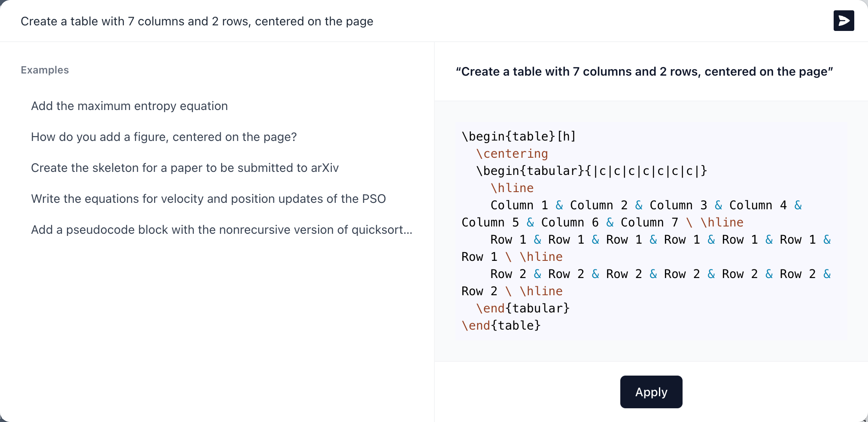Image resolution: width=868 pixels, height=422 pixels.
Task: Click the \begin{table}[h] line
Action: click(519, 136)
